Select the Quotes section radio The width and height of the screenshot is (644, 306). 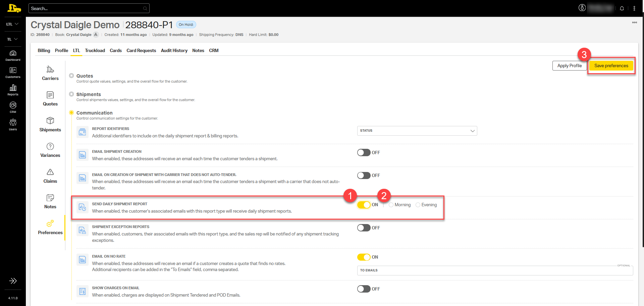(x=71, y=76)
